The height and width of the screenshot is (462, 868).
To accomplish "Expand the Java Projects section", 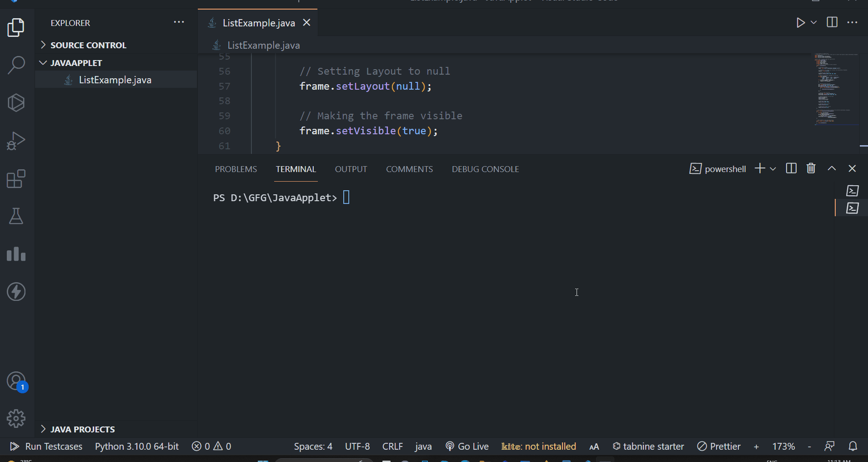I will coord(82,429).
